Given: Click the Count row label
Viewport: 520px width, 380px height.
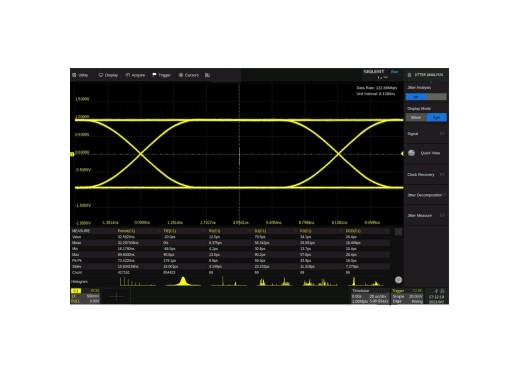Looking at the screenshot, I should click(77, 273).
